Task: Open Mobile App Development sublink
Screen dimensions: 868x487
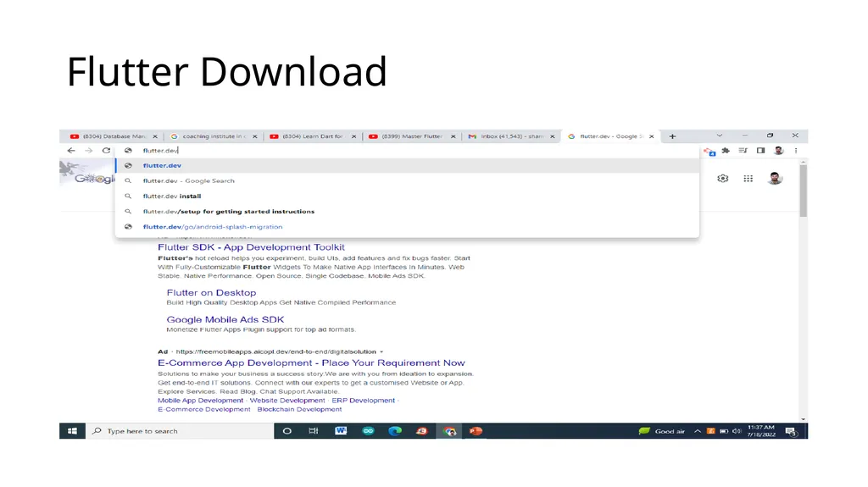Action: click(200, 401)
